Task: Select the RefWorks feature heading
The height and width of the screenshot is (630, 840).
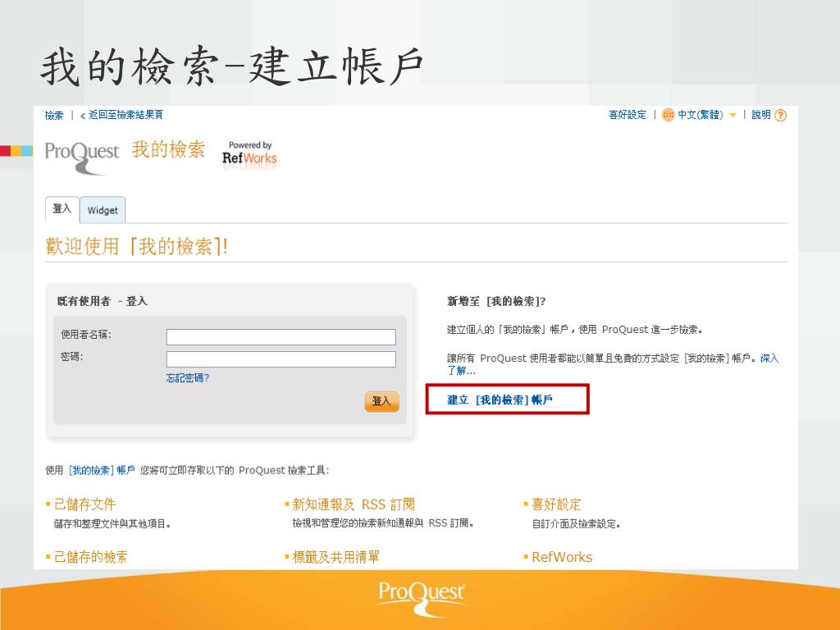Action: pyautogui.click(x=562, y=557)
